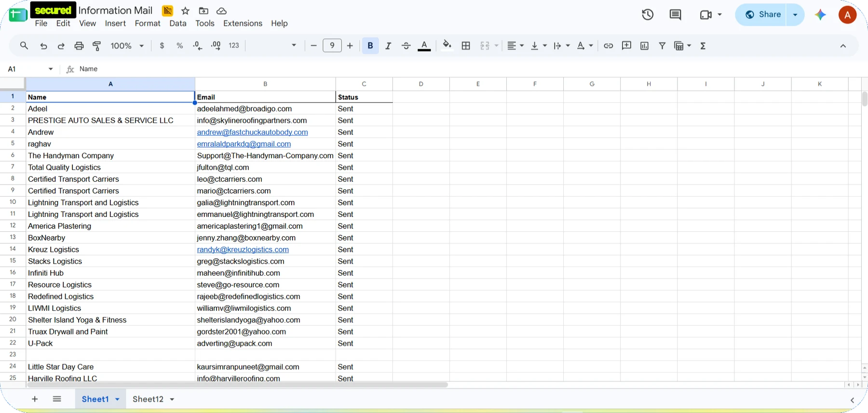The width and height of the screenshot is (868, 413).
Task: Format as percent
Action: coord(180,46)
